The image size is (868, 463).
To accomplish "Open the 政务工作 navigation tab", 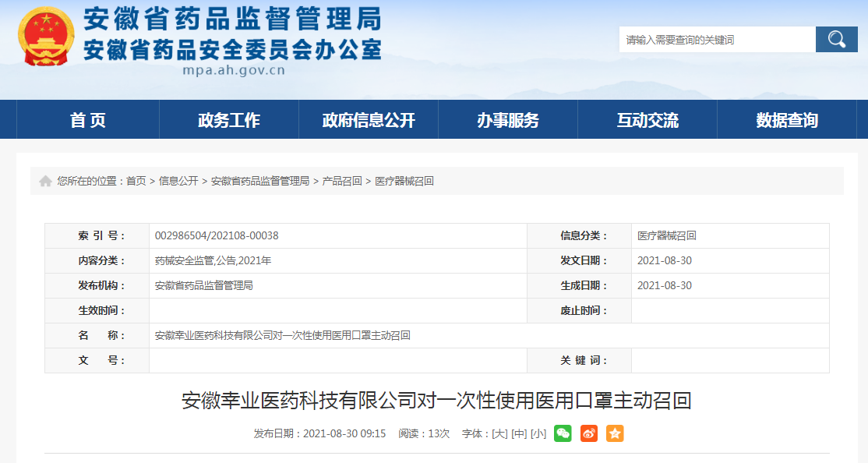I will (228, 119).
